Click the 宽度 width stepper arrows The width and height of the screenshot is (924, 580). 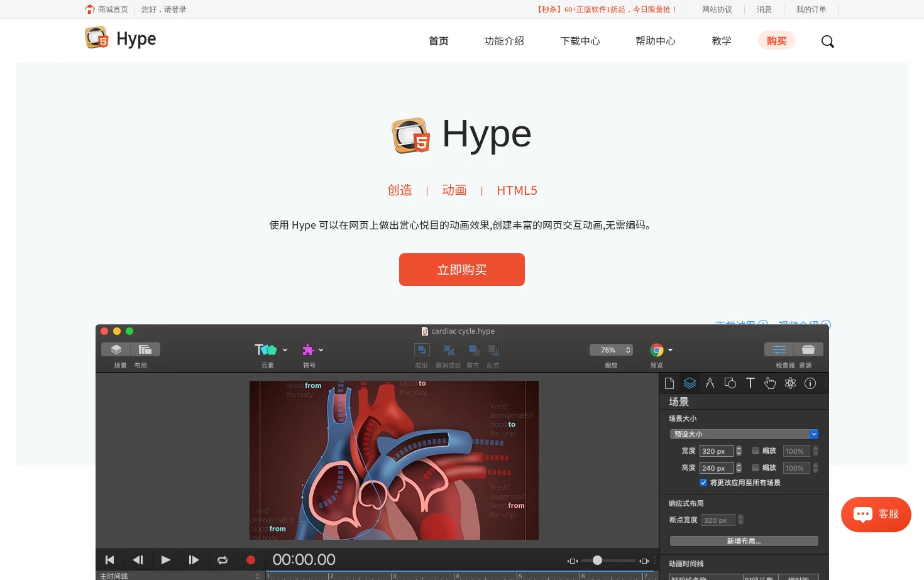739,451
